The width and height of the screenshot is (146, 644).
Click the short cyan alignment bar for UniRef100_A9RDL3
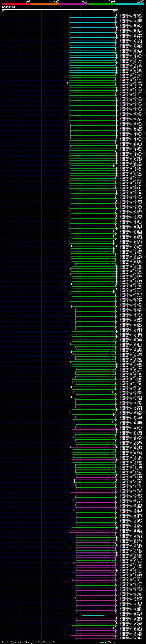click(x=93, y=615)
